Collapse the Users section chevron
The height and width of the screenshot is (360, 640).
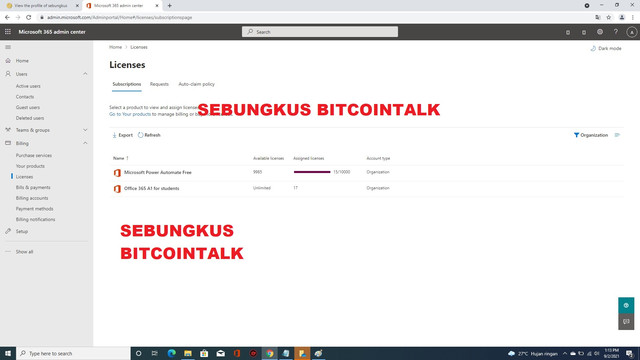point(85,74)
